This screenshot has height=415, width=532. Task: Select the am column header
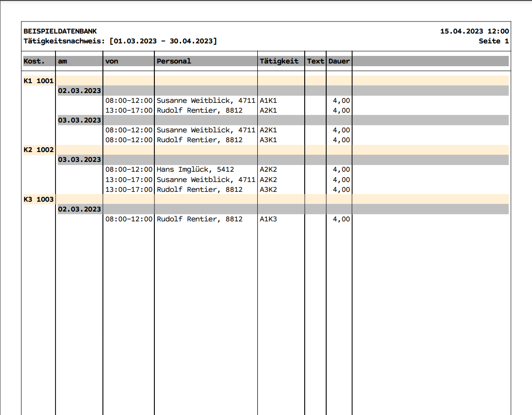pos(63,61)
